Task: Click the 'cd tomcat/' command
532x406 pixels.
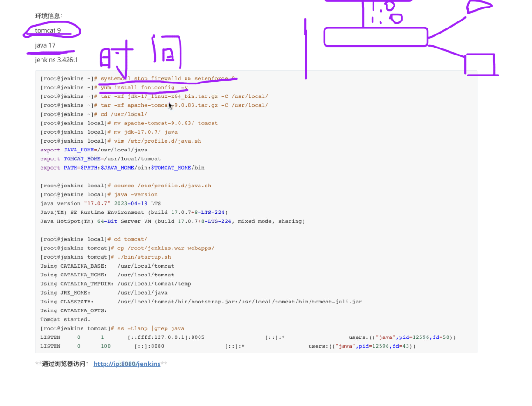Action: point(131,239)
